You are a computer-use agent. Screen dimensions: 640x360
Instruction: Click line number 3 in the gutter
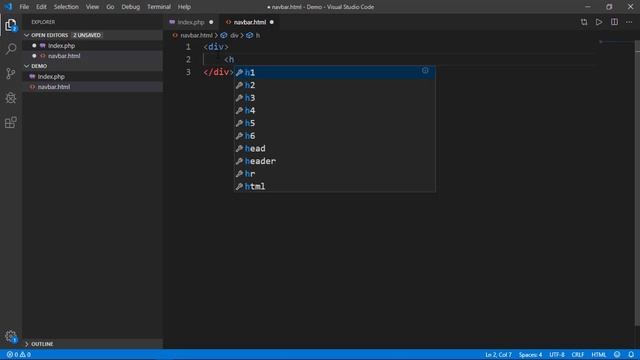188,72
